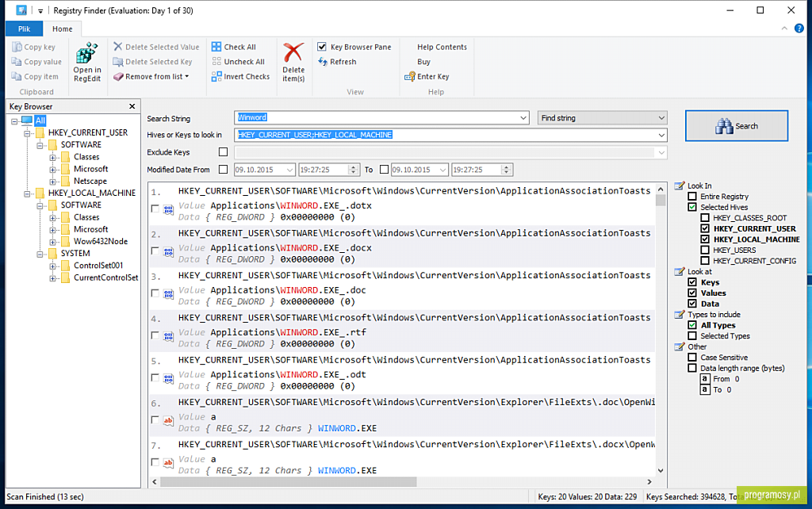
Task: Collapse the ribbon with the arrow
Action: 784,29
